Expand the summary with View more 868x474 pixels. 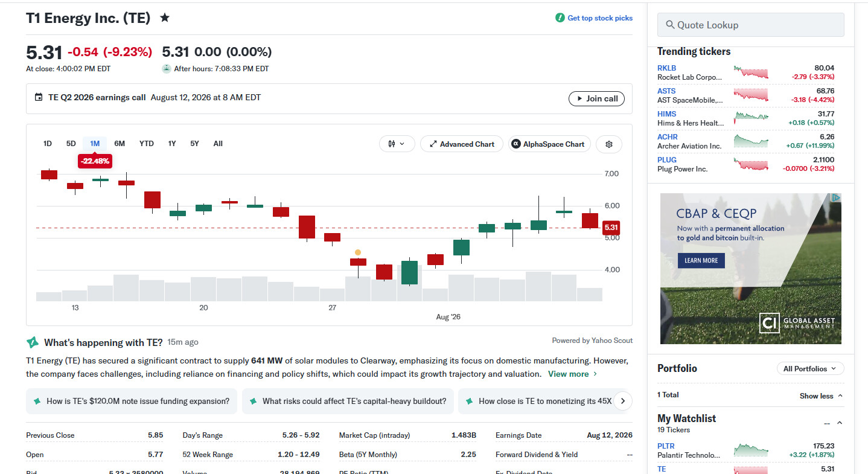tap(573, 374)
